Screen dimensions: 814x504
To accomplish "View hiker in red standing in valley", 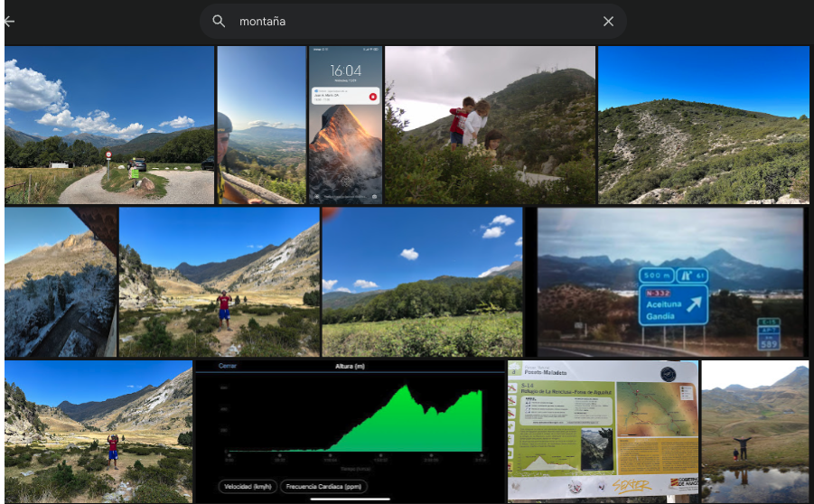I will click(220, 282).
